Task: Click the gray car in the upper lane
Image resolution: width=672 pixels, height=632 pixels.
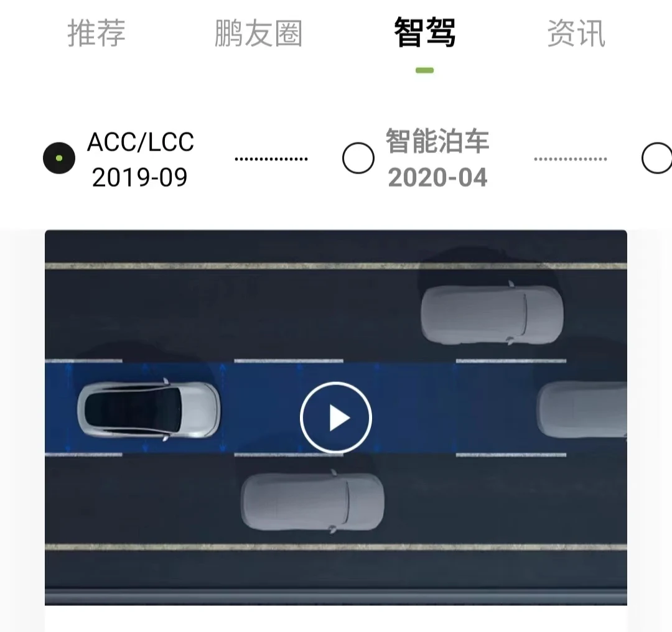Action: [x=492, y=314]
